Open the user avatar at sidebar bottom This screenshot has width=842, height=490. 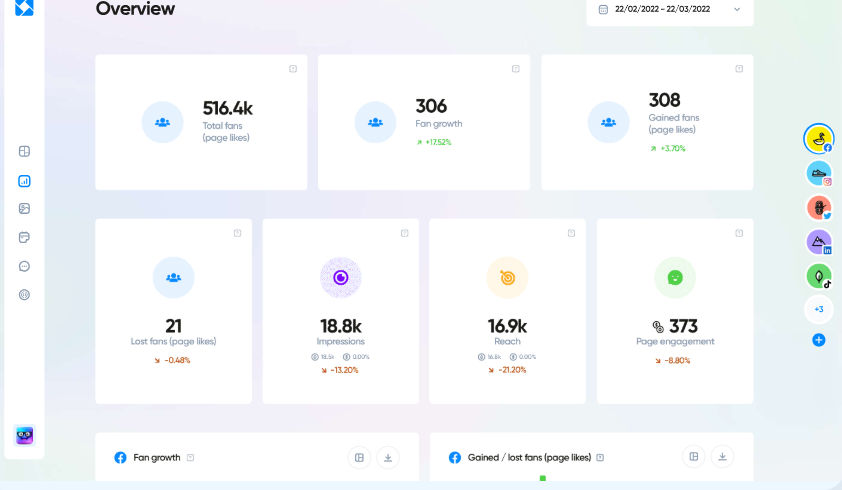pos(24,436)
